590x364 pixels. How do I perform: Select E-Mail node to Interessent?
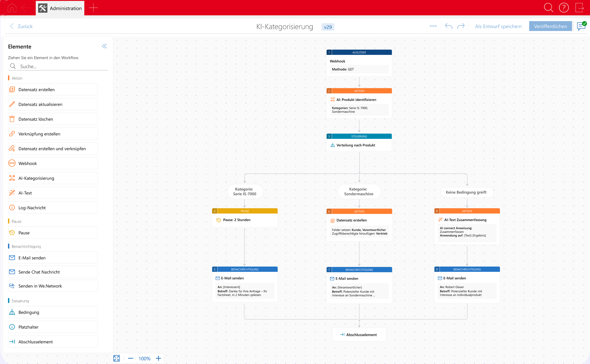(x=245, y=285)
